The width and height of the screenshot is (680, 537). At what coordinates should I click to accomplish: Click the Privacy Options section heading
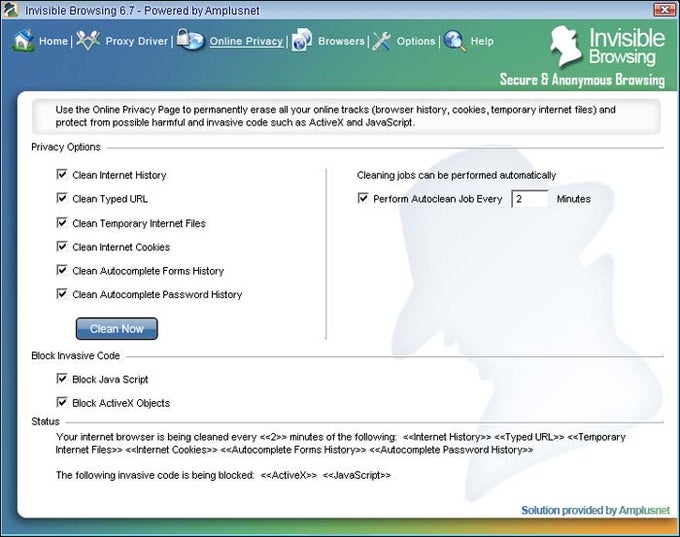click(x=66, y=147)
